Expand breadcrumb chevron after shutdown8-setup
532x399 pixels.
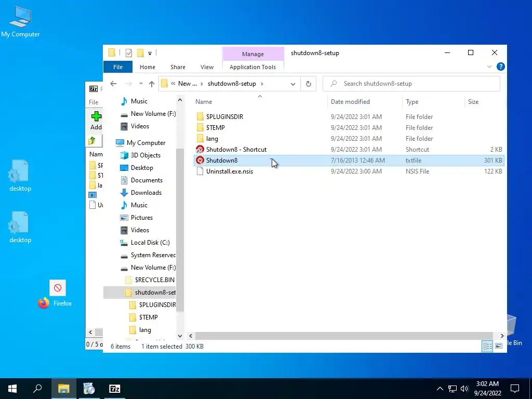[x=262, y=84]
